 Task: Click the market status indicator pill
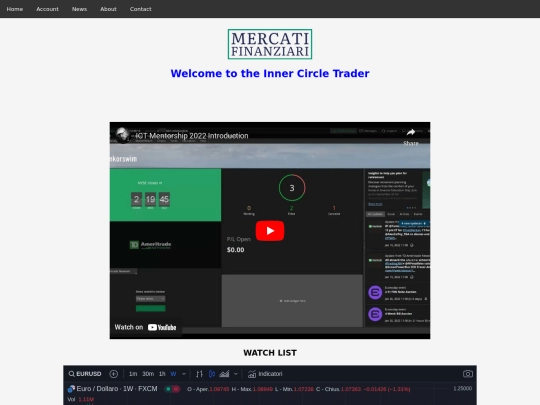tap(172, 389)
